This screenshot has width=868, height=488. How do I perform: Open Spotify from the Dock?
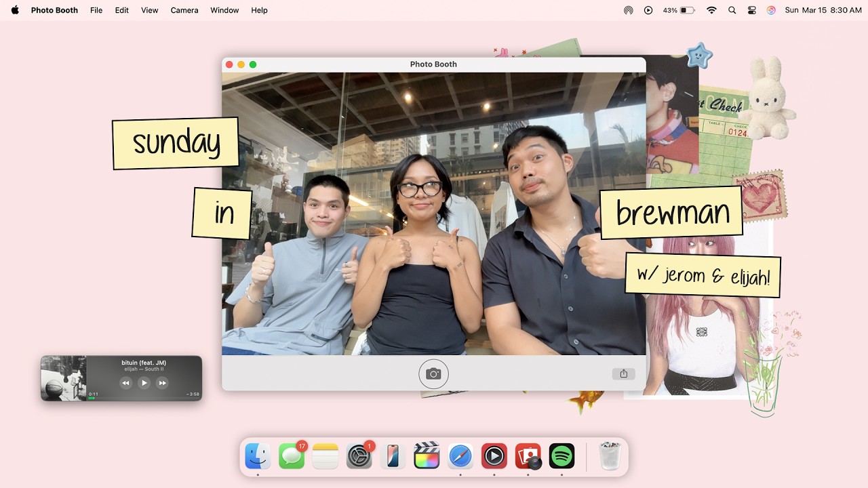[x=561, y=456]
